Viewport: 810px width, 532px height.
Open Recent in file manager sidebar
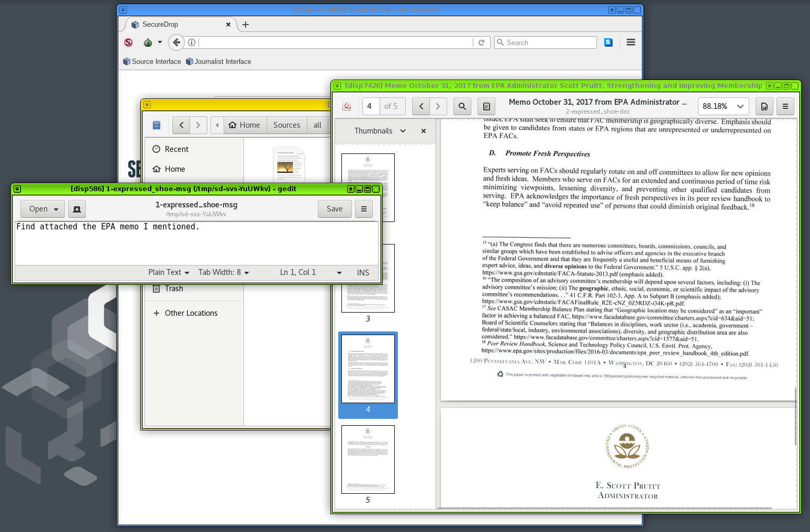tap(194, 149)
